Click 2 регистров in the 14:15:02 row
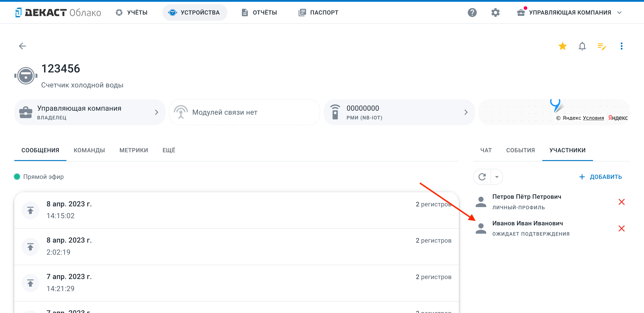644x313 pixels. coord(434,204)
